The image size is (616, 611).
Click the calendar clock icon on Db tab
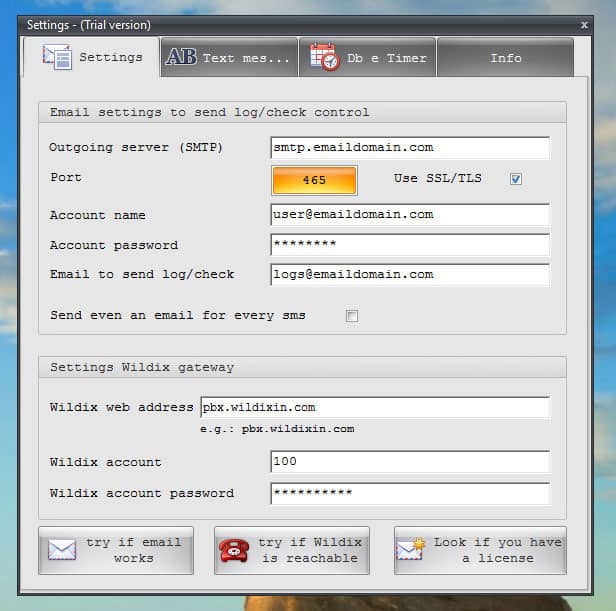tap(324, 57)
